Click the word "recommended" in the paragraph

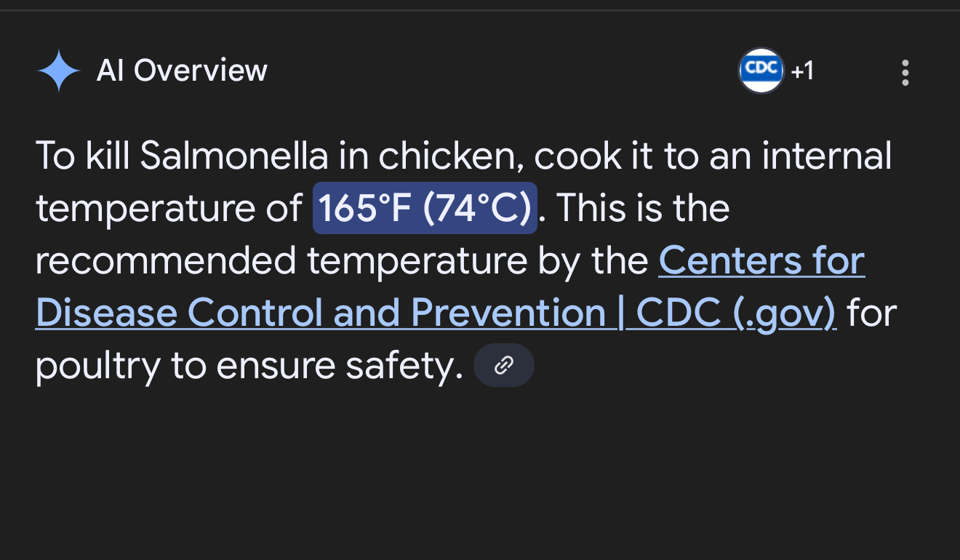tap(165, 261)
